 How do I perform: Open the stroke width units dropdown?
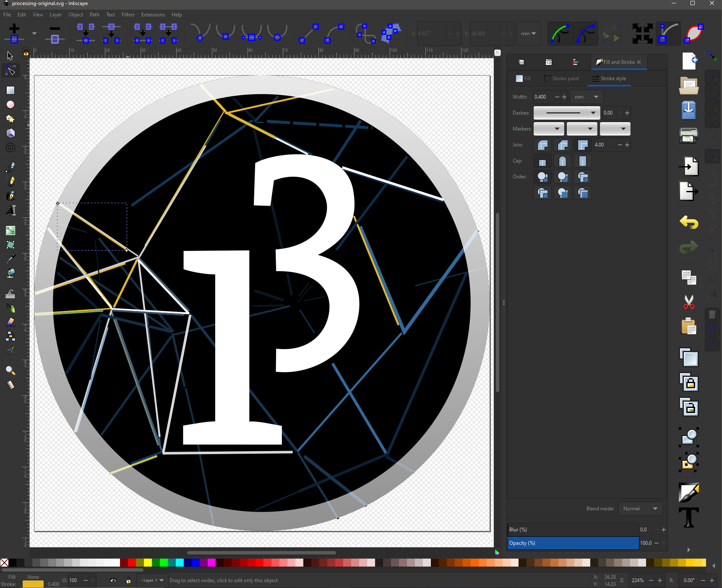point(586,97)
